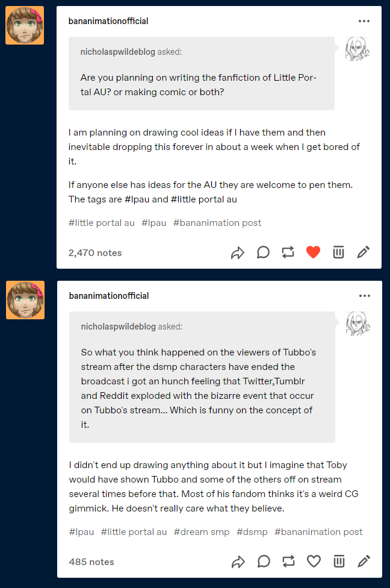
Task: Open nicholaspwildeblog avatar in first ask
Action: pyautogui.click(x=357, y=49)
